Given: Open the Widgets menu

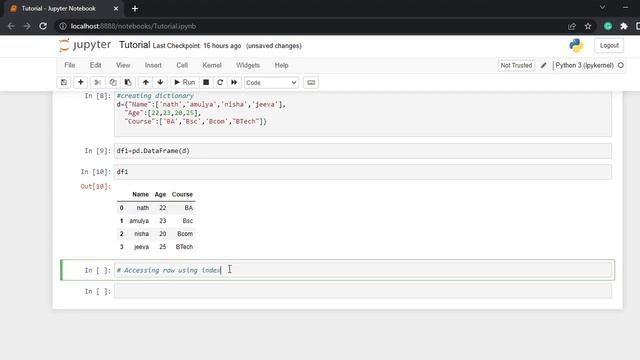Looking at the screenshot, I should pos(248,65).
